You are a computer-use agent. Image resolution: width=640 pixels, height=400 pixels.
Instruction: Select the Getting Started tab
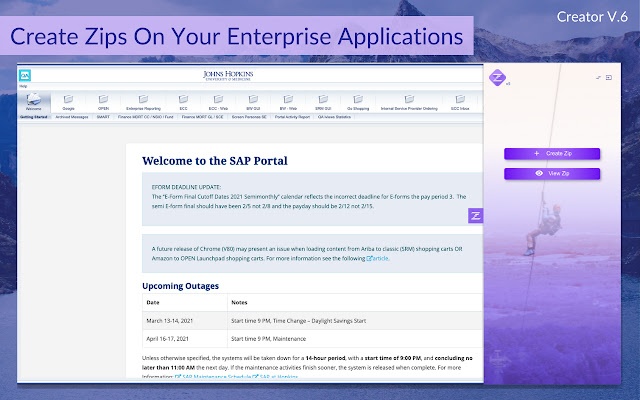(x=34, y=117)
